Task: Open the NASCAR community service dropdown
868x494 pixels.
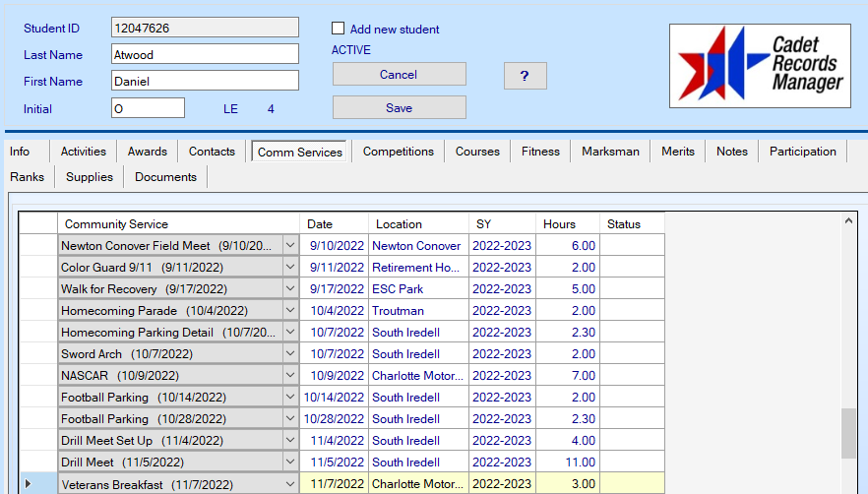Action: tap(289, 376)
